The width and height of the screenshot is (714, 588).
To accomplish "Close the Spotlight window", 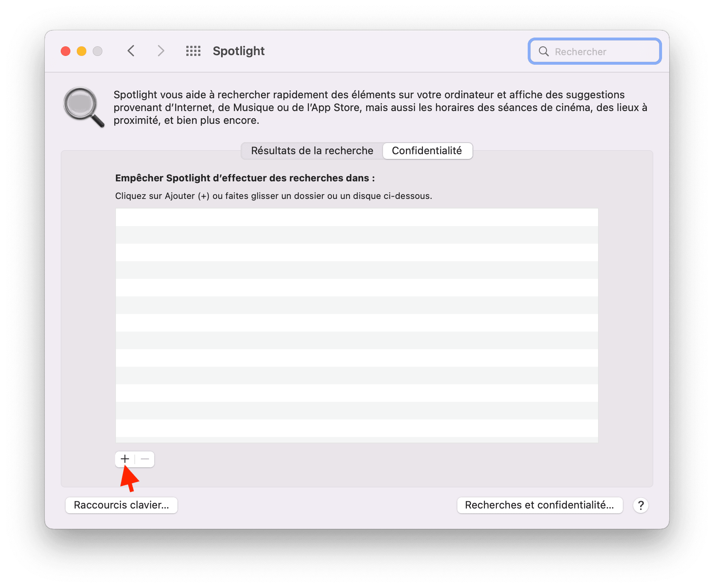I will point(66,51).
